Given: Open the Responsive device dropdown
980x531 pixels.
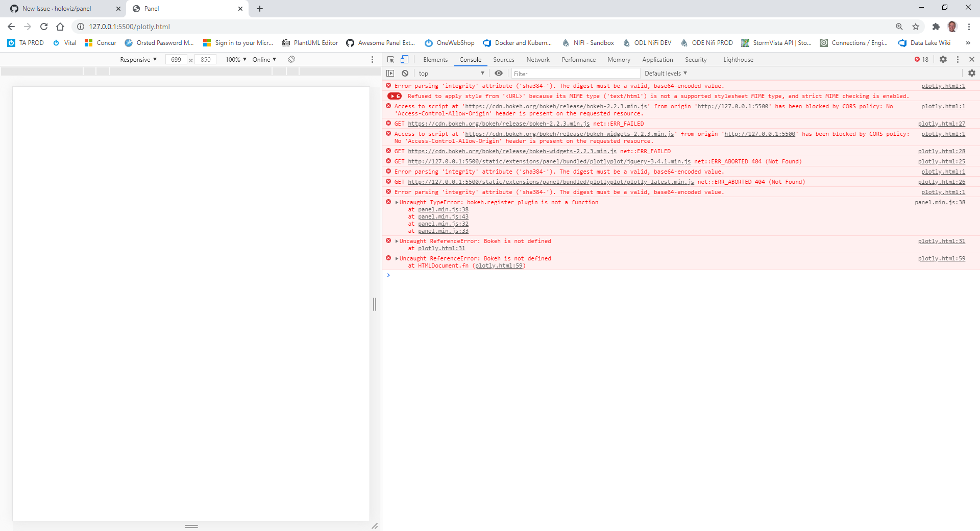Looking at the screenshot, I should coord(137,59).
